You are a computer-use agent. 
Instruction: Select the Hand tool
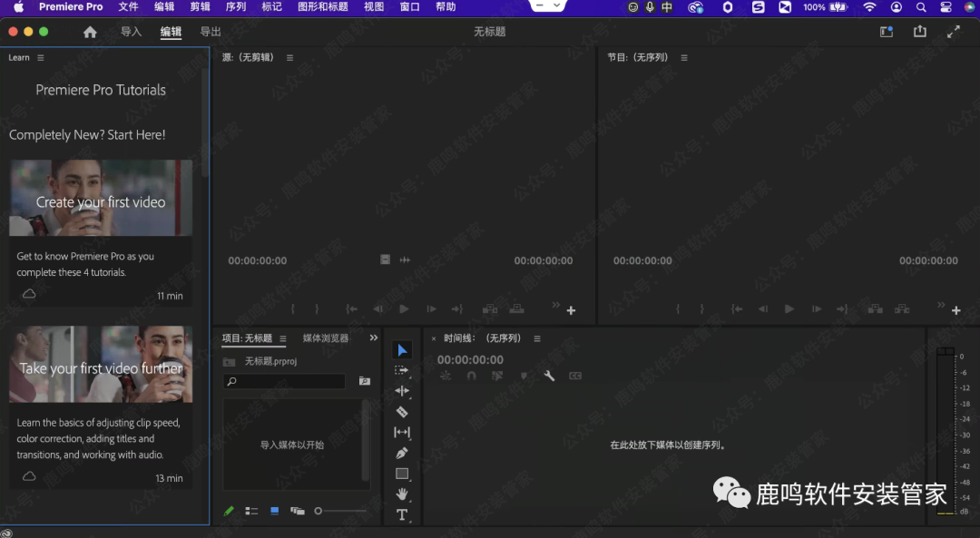[x=402, y=494]
